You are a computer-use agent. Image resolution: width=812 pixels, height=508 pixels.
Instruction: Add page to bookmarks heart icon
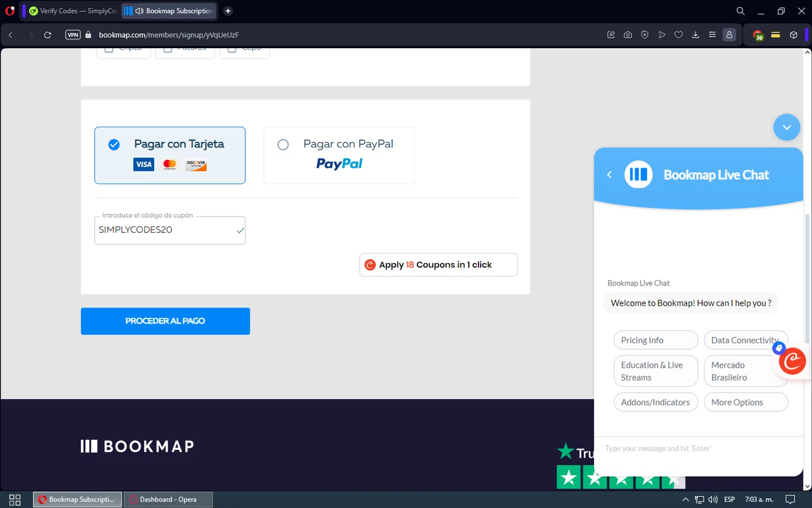(x=678, y=35)
